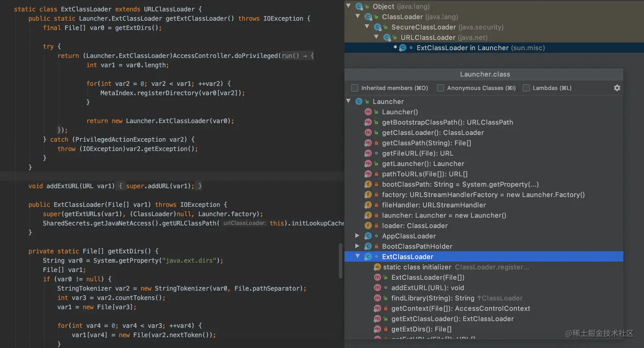This screenshot has height=348, width=644.
Task: Click the SecureClassLoader class icon in hierarchy
Action: coord(377,27)
